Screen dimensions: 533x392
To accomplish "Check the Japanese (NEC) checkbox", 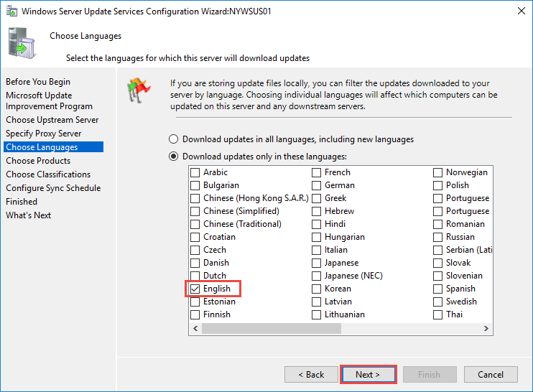I will click(x=317, y=276).
